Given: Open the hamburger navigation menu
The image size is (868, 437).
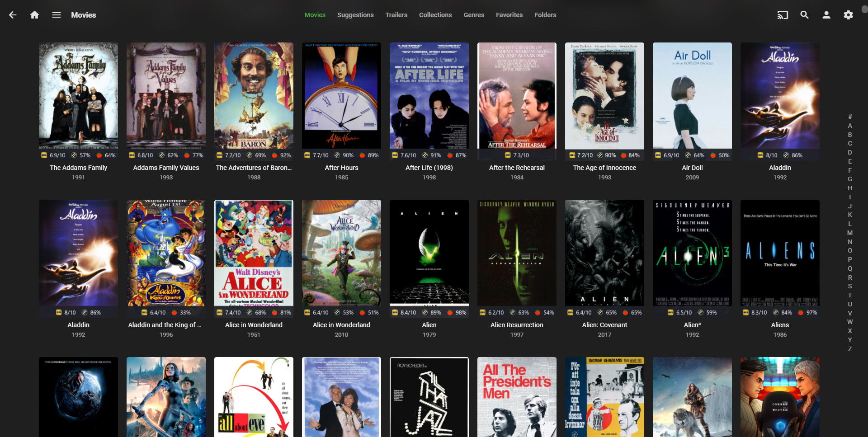Looking at the screenshot, I should point(57,15).
